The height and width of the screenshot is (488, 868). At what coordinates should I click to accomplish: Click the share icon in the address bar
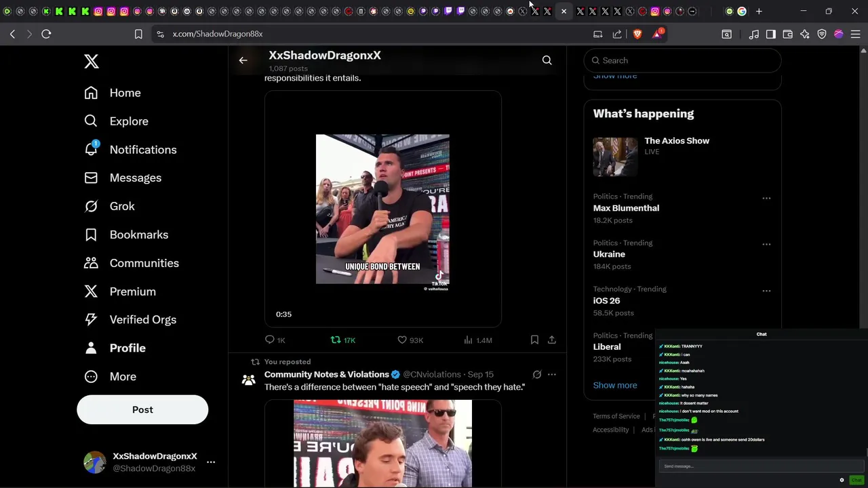pos(617,34)
